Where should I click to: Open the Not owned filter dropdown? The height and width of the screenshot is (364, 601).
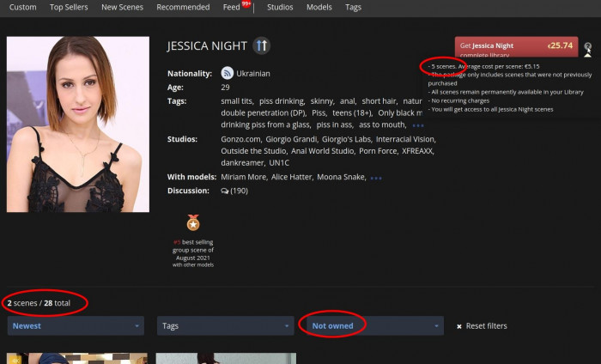[x=373, y=326]
